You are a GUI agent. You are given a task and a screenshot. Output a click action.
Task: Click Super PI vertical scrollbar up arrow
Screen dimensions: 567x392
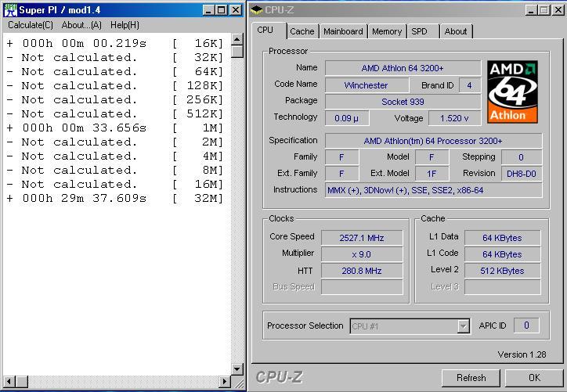[x=237, y=39]
